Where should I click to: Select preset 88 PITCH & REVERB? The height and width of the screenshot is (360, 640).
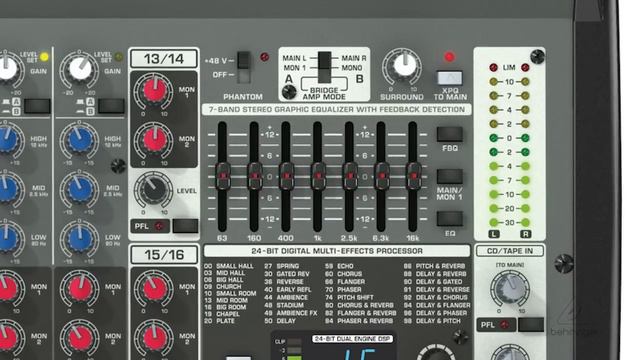[x=434, y=266]
